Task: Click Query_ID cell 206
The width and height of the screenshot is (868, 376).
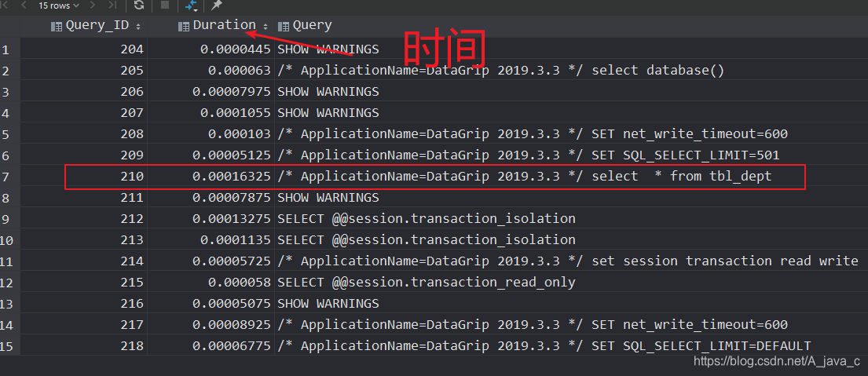Action: click(x=132, y=91)
